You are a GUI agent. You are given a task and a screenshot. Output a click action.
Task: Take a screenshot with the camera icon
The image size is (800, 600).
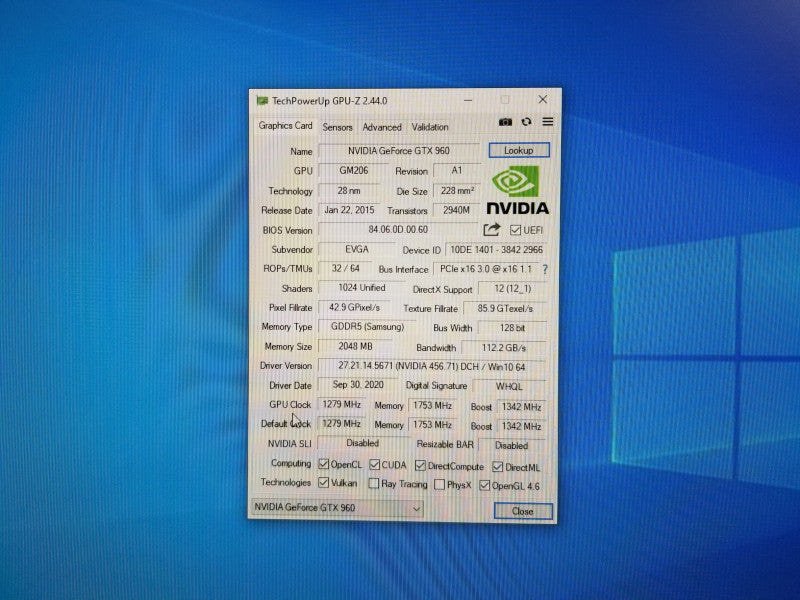(505, 122)
